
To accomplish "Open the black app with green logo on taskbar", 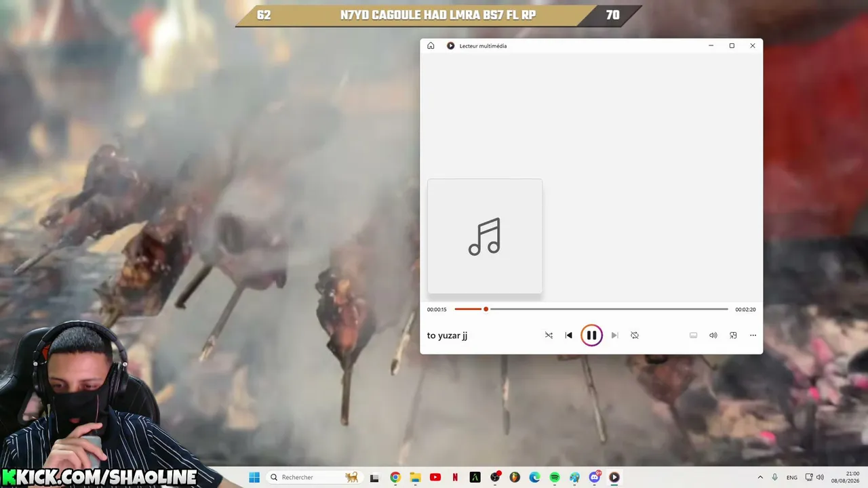I will pos(475,477).
